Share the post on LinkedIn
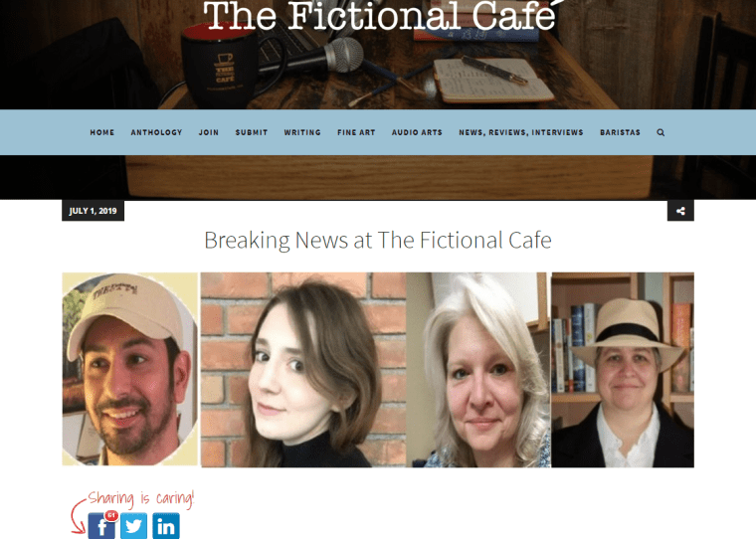 166,526
